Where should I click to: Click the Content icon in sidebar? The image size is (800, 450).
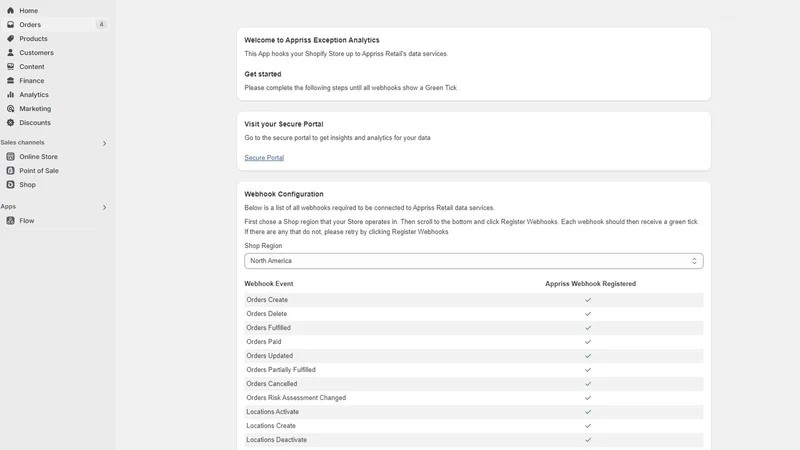[10, 66]
